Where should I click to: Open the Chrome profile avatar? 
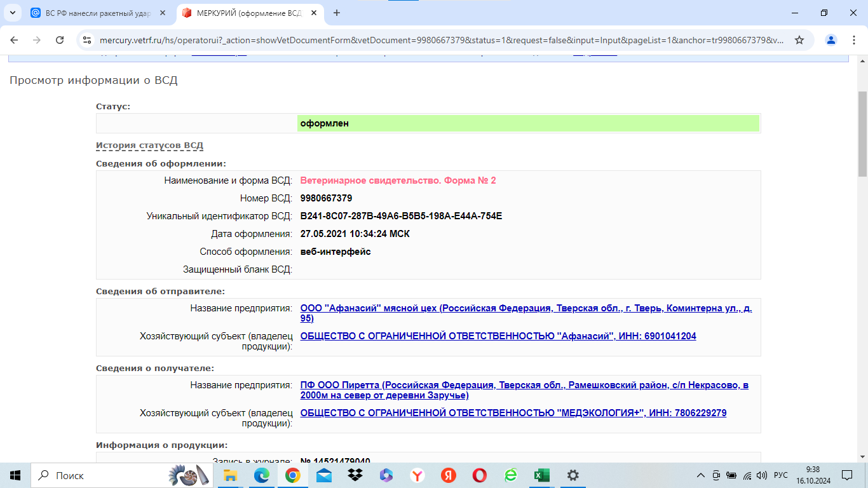[831, 39]
